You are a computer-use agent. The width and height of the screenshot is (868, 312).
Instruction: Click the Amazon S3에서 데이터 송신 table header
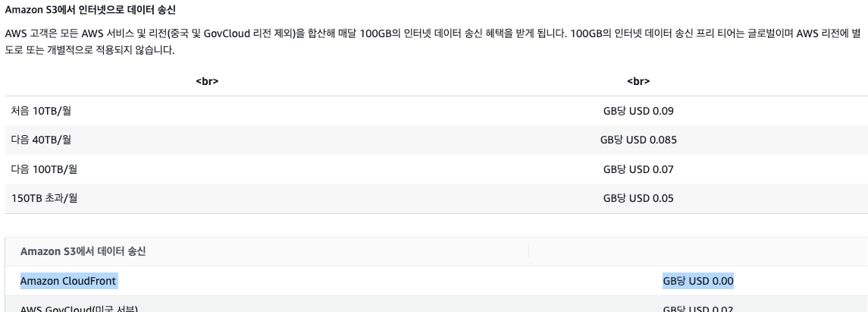pos(83,251)
